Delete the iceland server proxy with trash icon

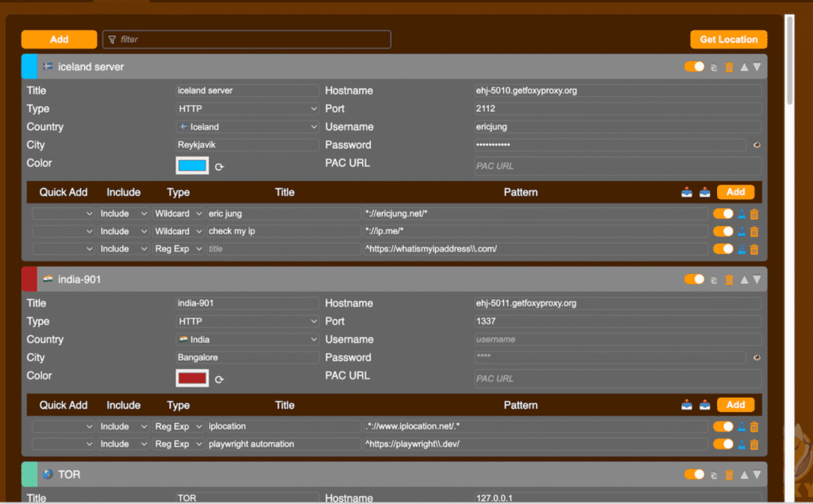coord(729,67)
